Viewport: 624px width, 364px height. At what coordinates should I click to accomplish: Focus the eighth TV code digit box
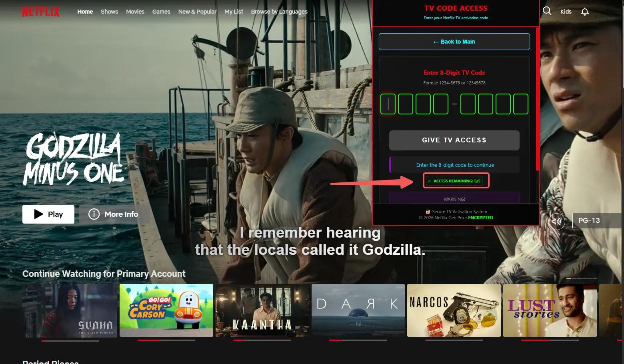[x=521, y=104]
